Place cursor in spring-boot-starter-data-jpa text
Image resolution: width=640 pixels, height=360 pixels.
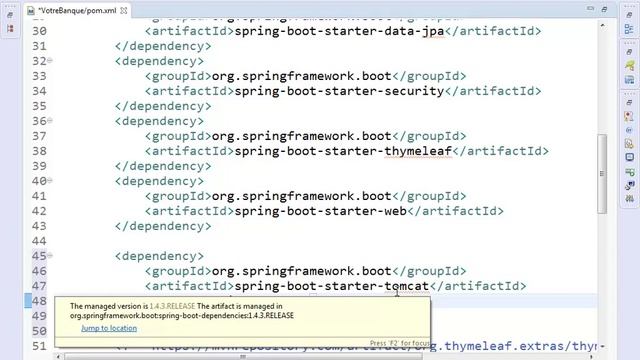(339, 31)
